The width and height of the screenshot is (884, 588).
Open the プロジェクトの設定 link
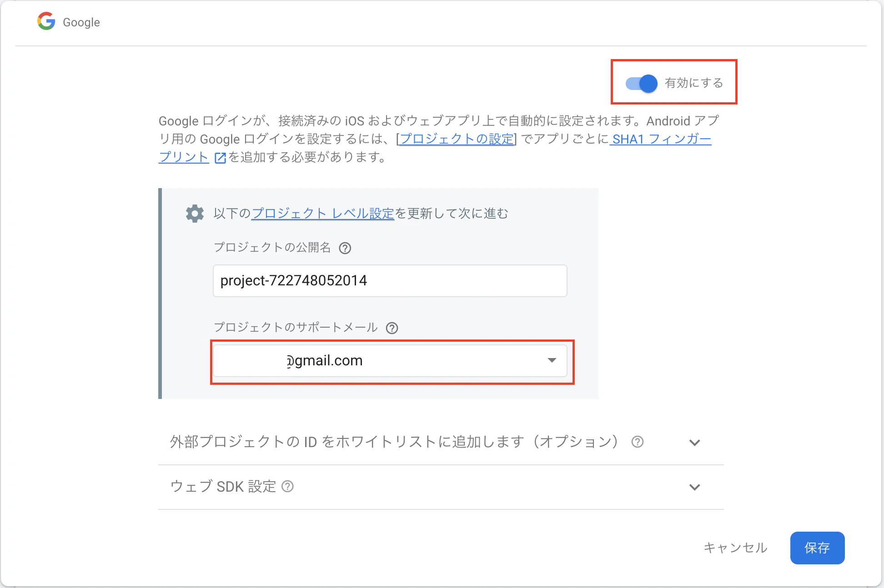457,139
